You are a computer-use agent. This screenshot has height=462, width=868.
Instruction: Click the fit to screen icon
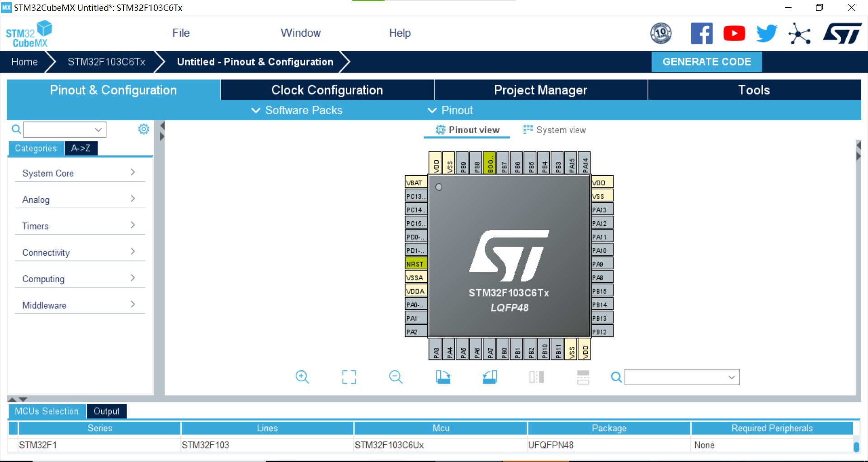[x=349, y=377]
